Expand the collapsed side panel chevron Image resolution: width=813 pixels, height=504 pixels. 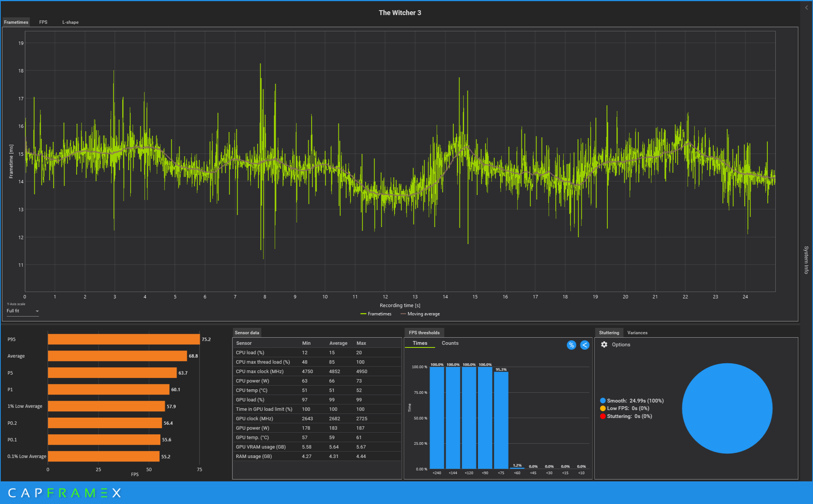(806, 8)
